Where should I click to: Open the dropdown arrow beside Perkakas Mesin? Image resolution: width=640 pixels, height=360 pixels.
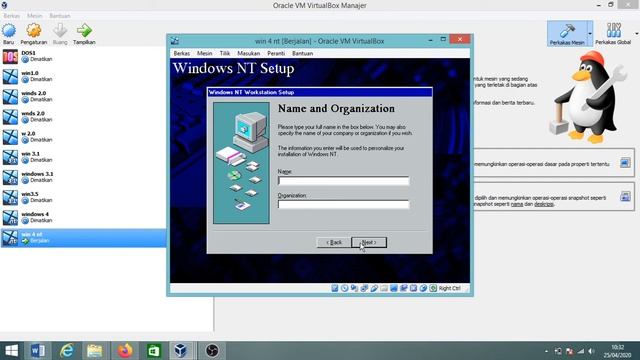[x=590, y=33]
